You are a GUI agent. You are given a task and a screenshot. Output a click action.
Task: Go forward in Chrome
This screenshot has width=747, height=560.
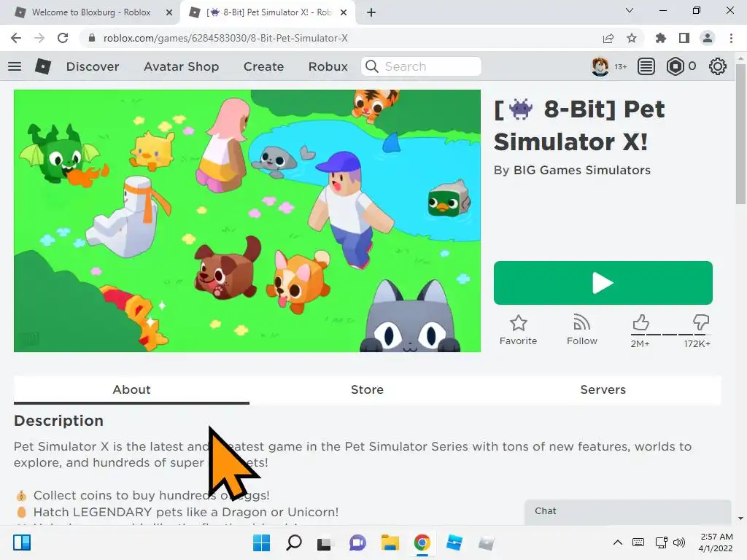(x=39, y=38)
